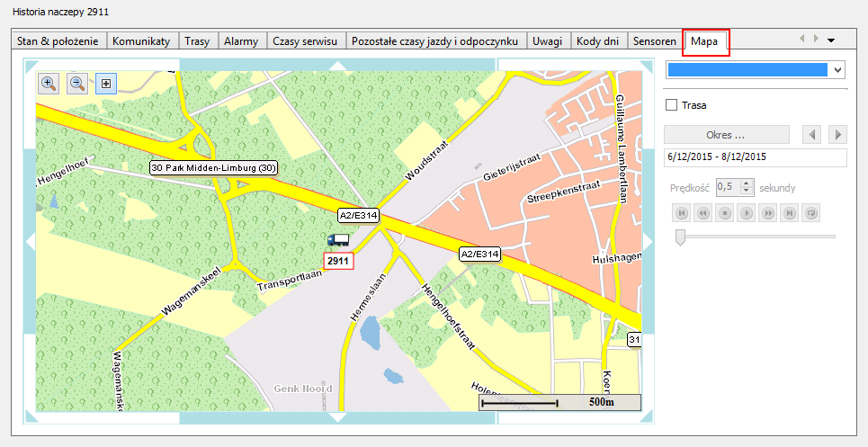This screenshot has height=447, width=868.
Task: Open the tab overflow dropdown arrow
Action: point(831,40)
